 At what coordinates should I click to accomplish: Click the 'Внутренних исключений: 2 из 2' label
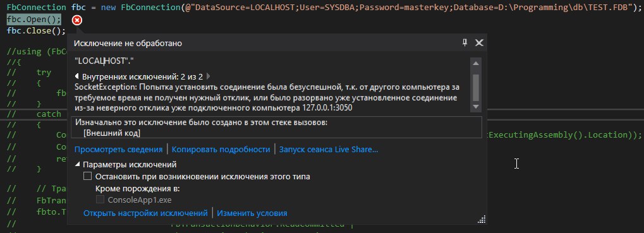pos(143,76)
